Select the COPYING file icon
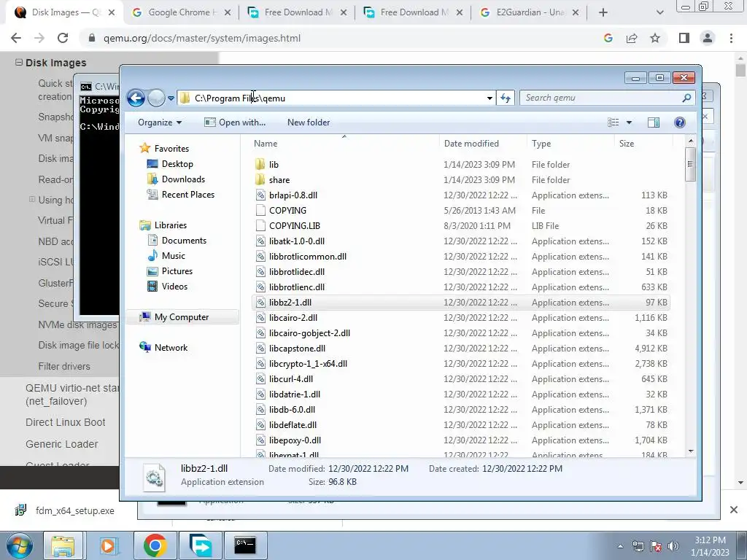Image resolution: width=747 pixels, height=560 pixels. 260,211
